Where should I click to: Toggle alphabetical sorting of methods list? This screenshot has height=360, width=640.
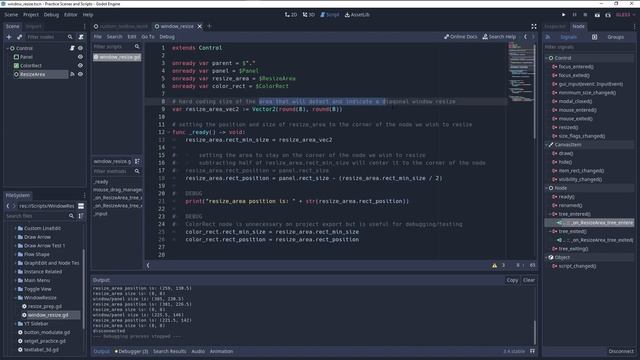coord(137,161)
